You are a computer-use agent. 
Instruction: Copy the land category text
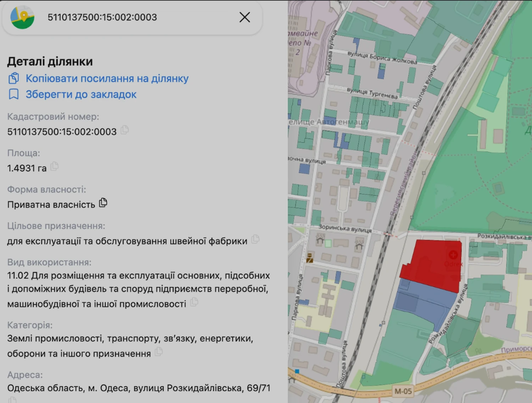pyautogui.click(x=159, y=352)
